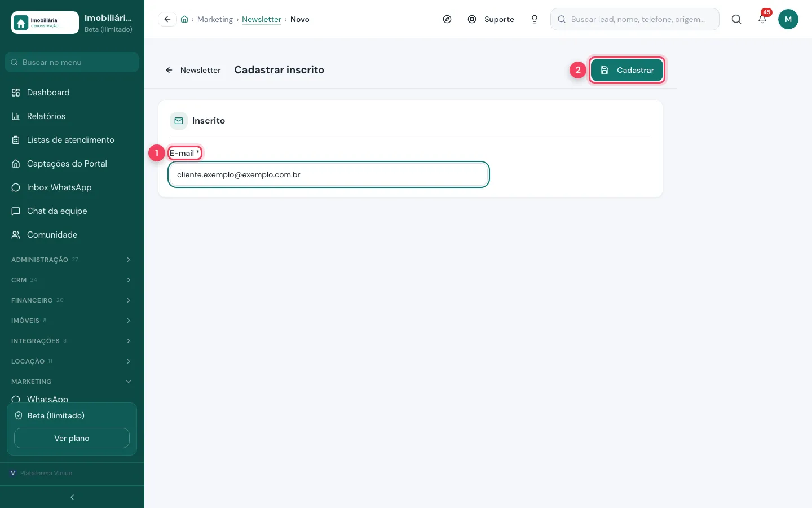Open Dashboard from sidebar

72,93
